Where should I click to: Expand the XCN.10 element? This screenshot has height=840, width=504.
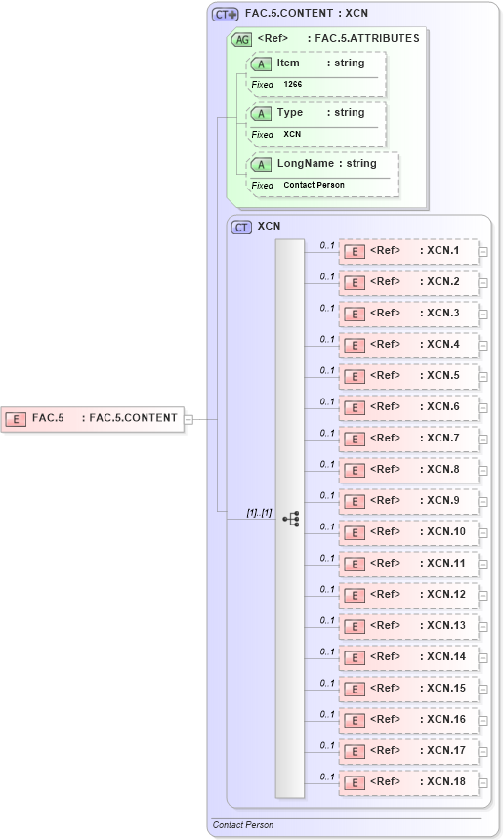click(x=483, y=533)
